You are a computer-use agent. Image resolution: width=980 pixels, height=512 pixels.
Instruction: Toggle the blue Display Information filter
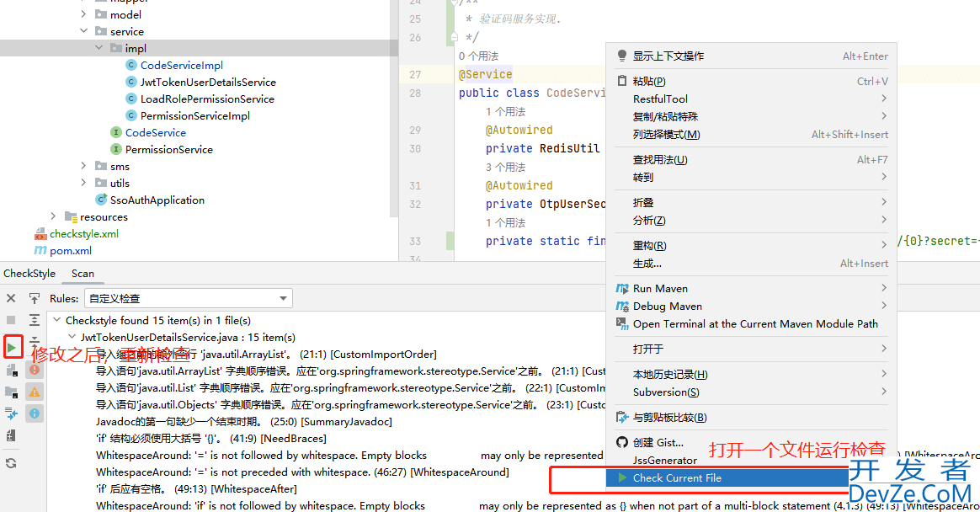click(35, 413)
